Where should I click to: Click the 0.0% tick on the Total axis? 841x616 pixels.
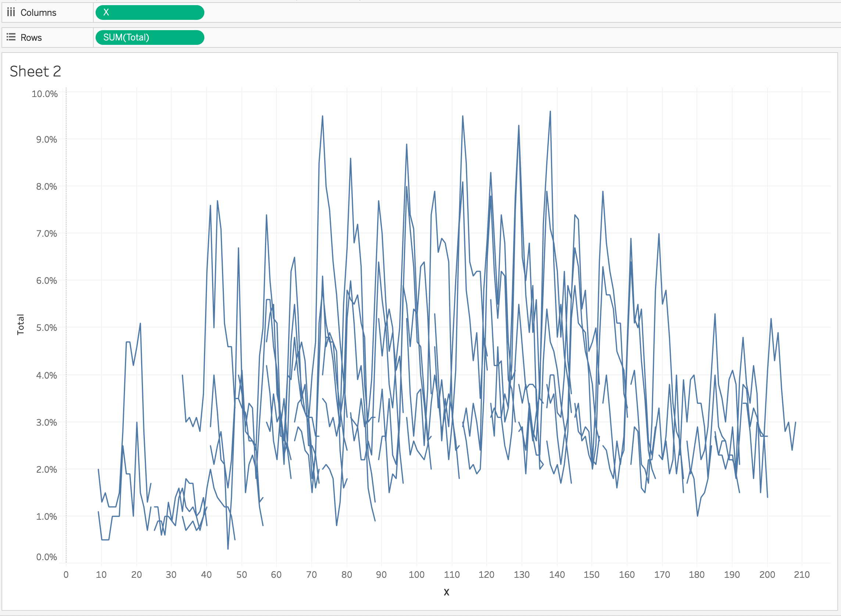47,557
